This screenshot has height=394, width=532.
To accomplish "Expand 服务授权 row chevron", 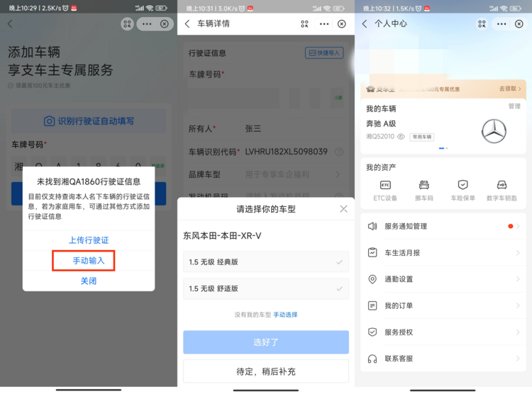I will [518, 332].
